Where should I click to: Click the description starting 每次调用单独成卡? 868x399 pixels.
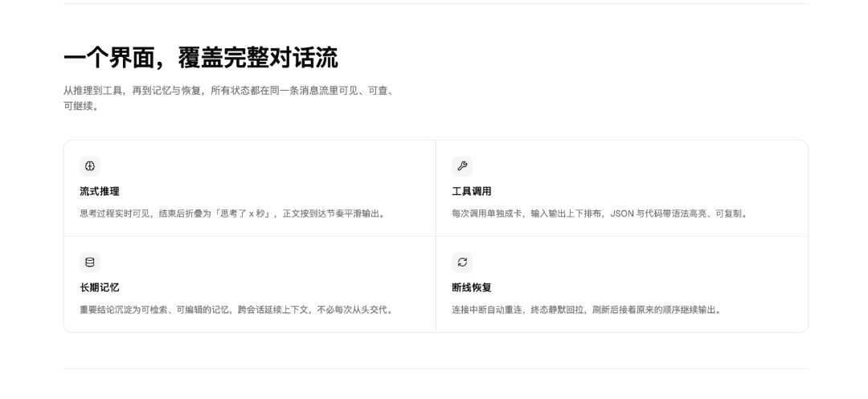click(x=600, y=214)
